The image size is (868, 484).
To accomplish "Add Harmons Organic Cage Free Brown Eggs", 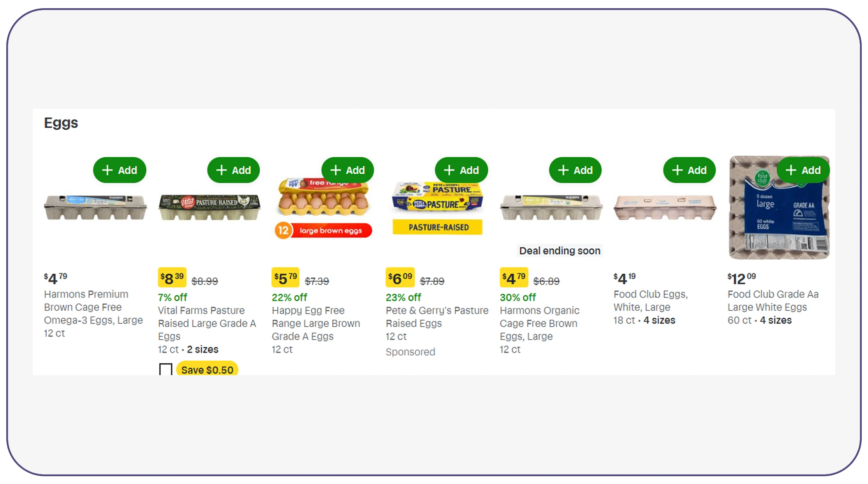I will tap(575, 170).
